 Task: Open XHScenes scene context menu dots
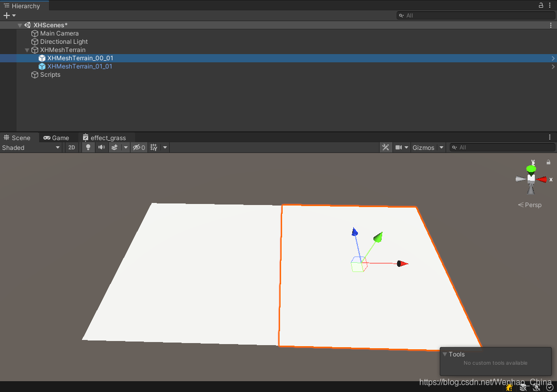[x=551, y=25]
